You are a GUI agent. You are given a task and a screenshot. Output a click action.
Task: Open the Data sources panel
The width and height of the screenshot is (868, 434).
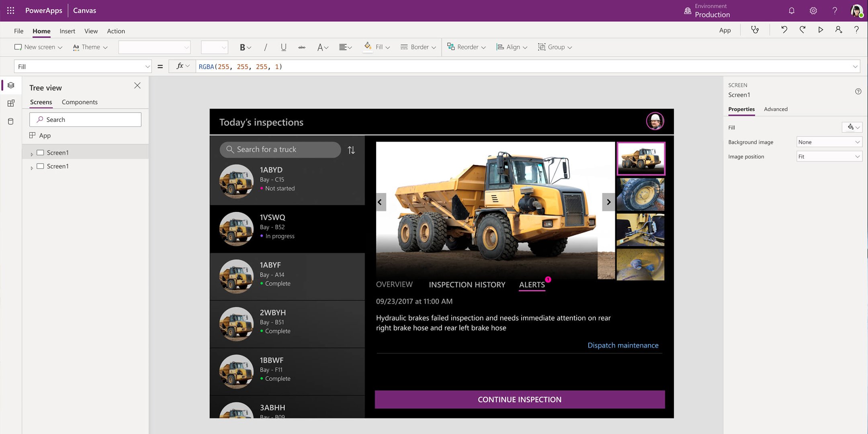tap(10, 121)
